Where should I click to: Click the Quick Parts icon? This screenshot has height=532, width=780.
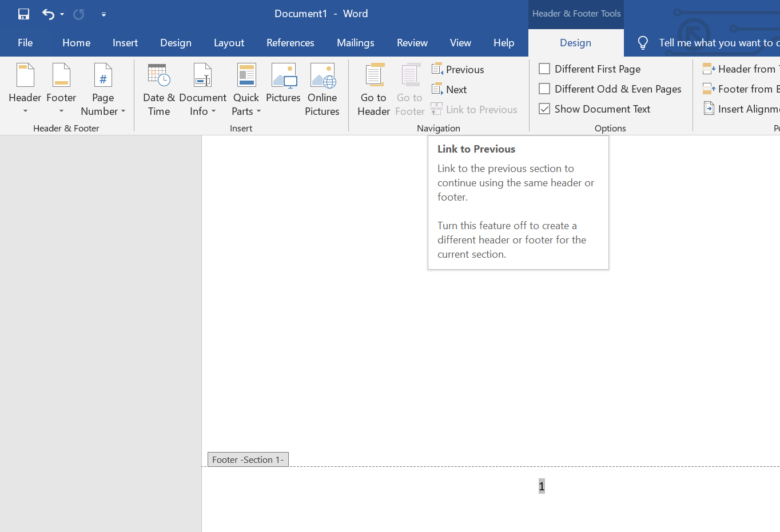(x=246, y=75)
